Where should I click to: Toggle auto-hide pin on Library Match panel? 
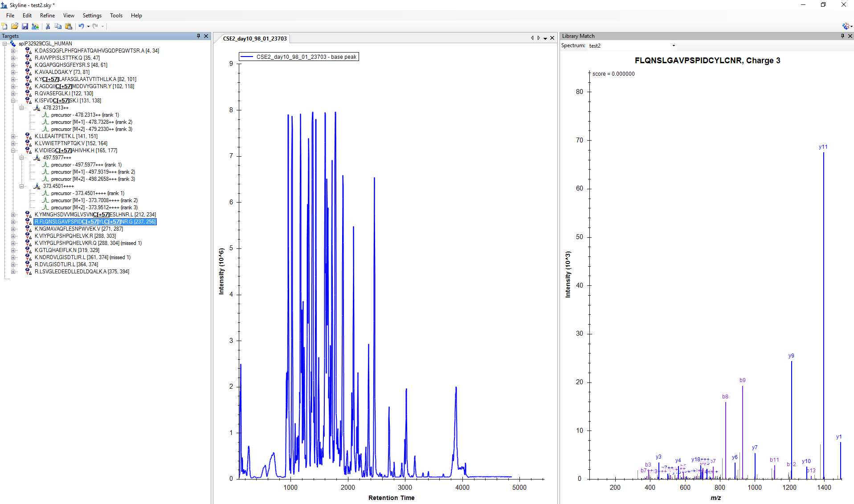click(x=842, y=36)
